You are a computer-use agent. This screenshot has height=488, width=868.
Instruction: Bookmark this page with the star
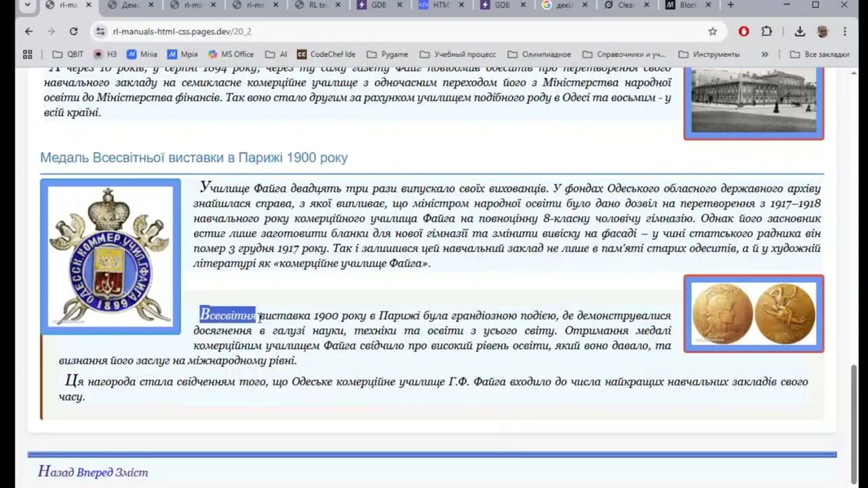[x=713, y=31]
